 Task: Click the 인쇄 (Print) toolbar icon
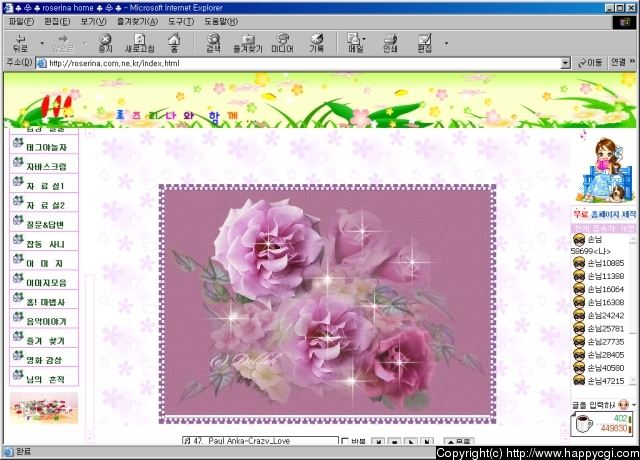click(x=390, y=43)
